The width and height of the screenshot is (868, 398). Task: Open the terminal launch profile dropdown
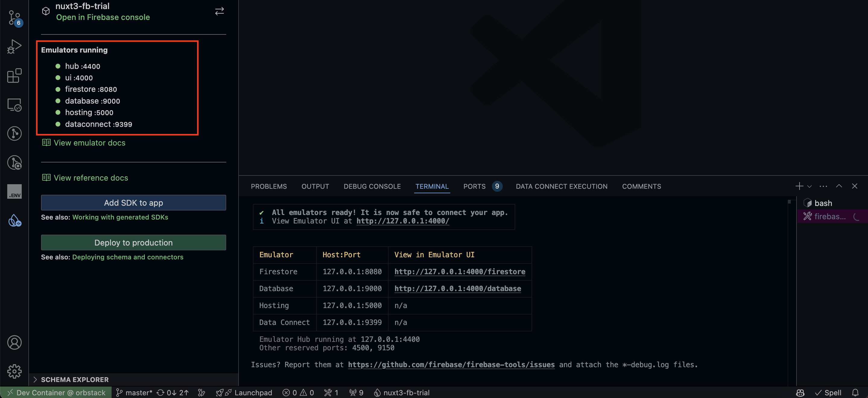[810, 186]
